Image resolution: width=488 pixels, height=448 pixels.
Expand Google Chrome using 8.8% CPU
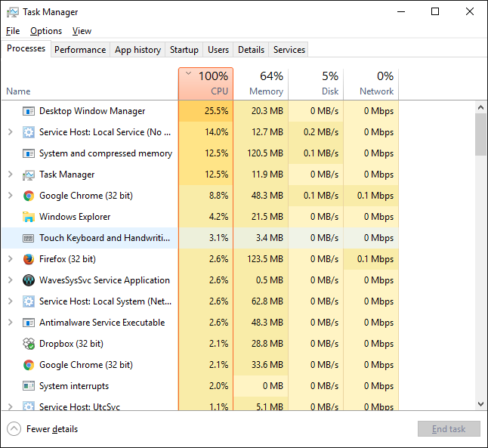[11, 196]
